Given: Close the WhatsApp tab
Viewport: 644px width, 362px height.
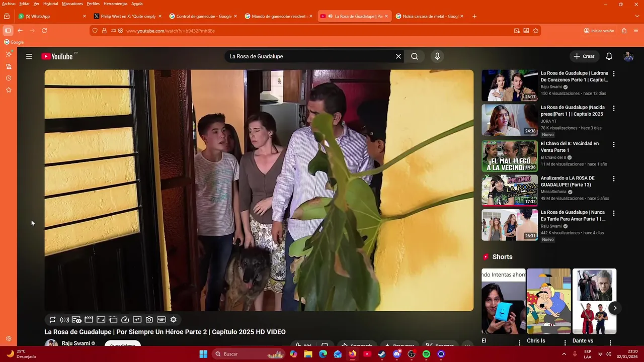Looking at the screenshot, I should (85, 16).
